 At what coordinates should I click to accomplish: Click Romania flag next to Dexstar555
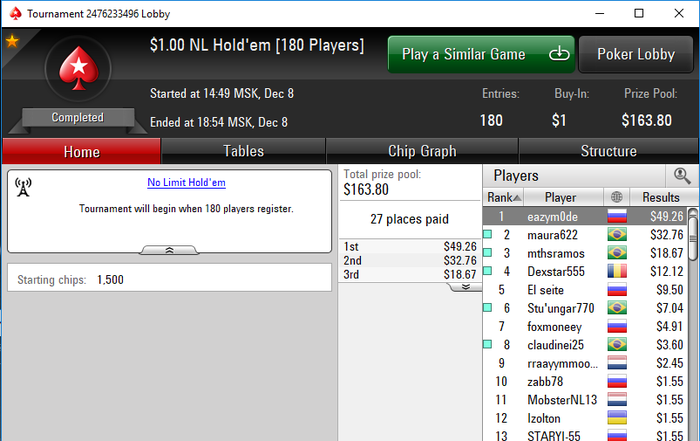click(x=617, y=271)
